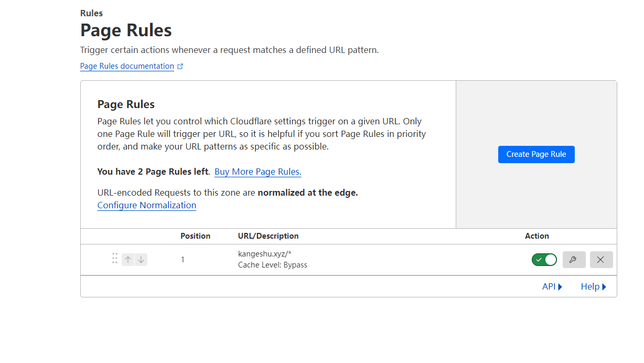
Task: Click the position number 1 in the rule row
Action: (183, 260)
